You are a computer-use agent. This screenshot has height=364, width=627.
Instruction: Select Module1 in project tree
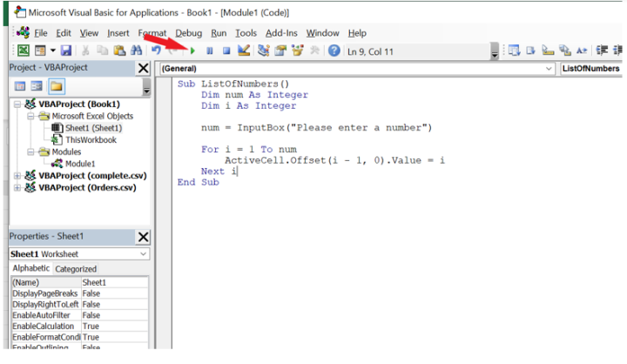tap(80, 164)
